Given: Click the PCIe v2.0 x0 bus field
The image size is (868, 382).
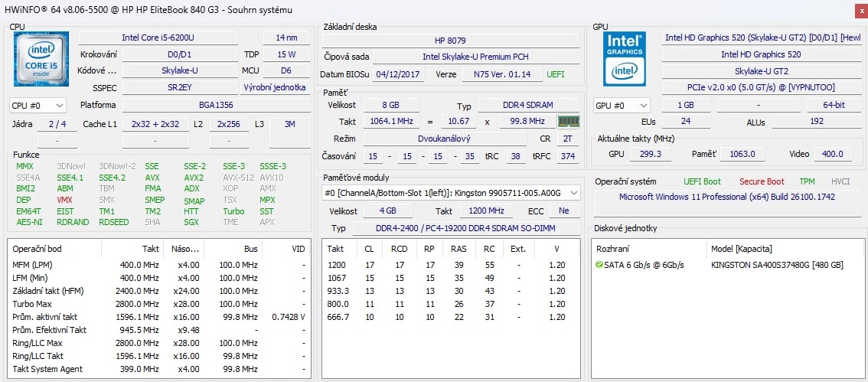Looking at the screenshot, I should [761, 87].
